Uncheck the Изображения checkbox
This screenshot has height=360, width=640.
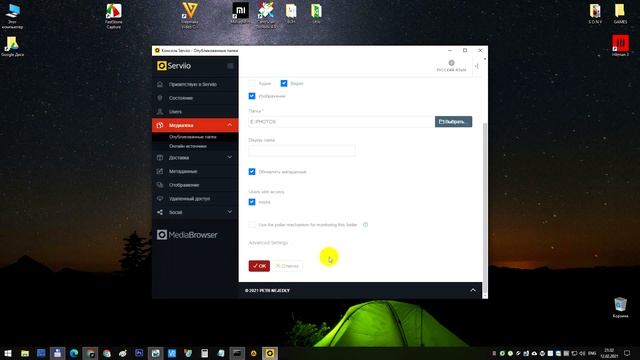252,96
